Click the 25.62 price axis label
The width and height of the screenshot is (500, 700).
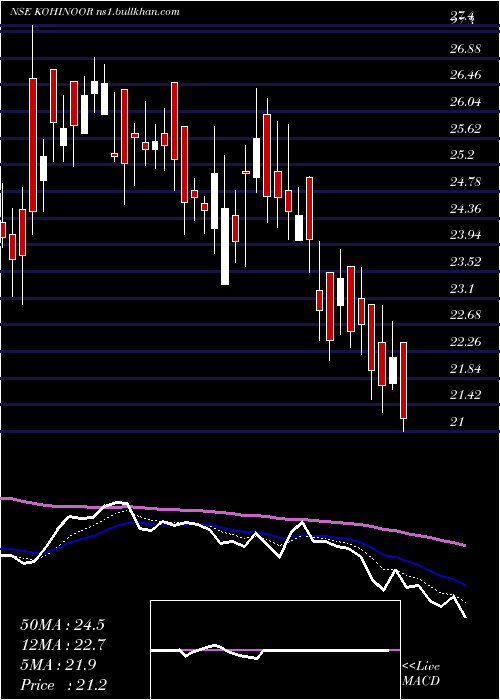tap(465, 129)
